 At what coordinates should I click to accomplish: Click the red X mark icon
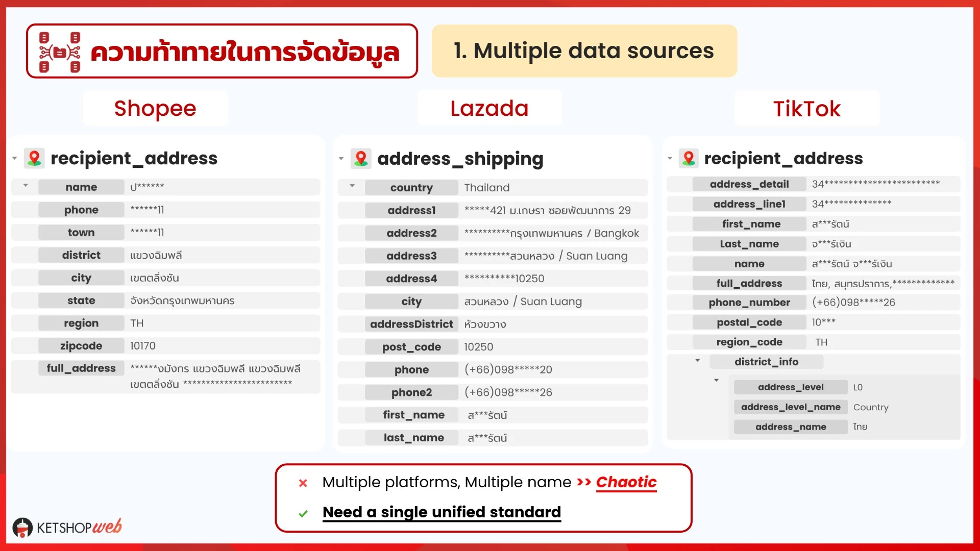click(x=303, y=483)
